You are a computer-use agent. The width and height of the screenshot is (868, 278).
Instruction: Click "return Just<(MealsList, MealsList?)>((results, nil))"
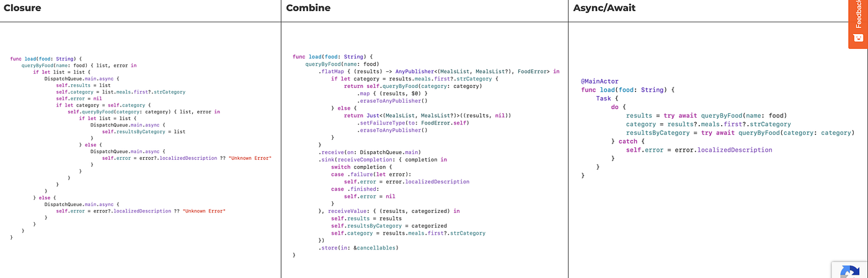pyautogui.click(x=427, y=115)
